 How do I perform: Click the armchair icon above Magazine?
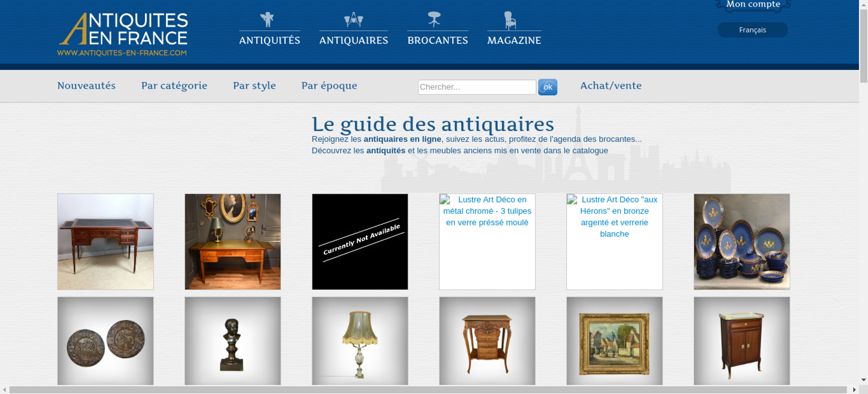pyautogui.click(x=510, y=20)
